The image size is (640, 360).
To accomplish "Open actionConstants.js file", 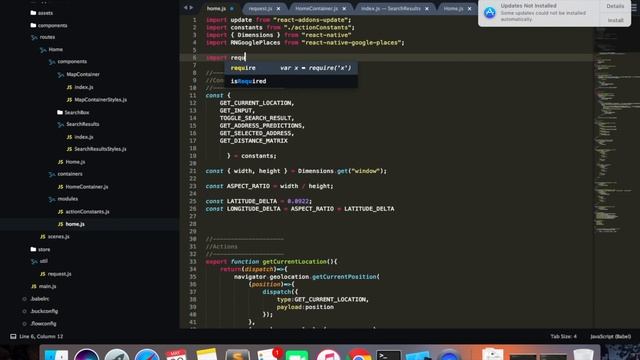I will 84,212.
